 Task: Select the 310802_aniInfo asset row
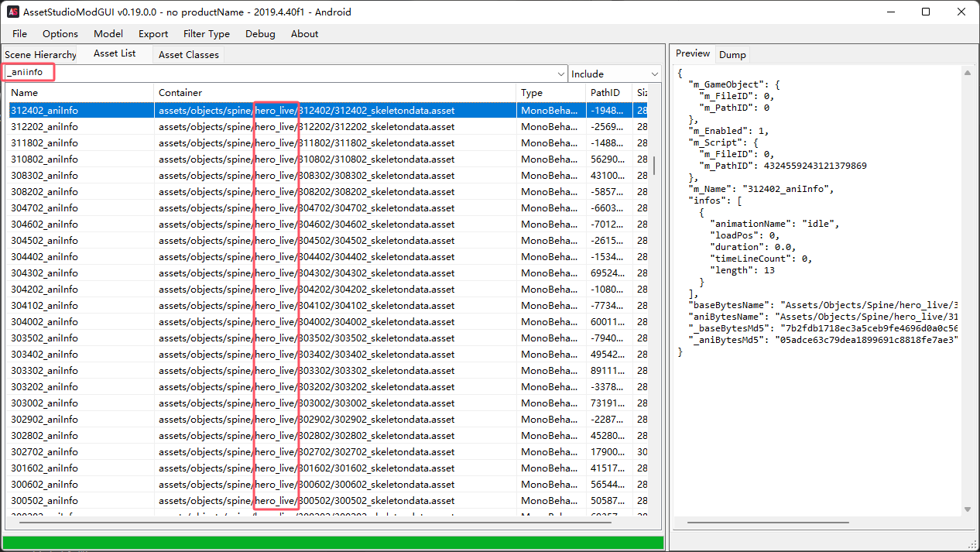pos(327,159)
